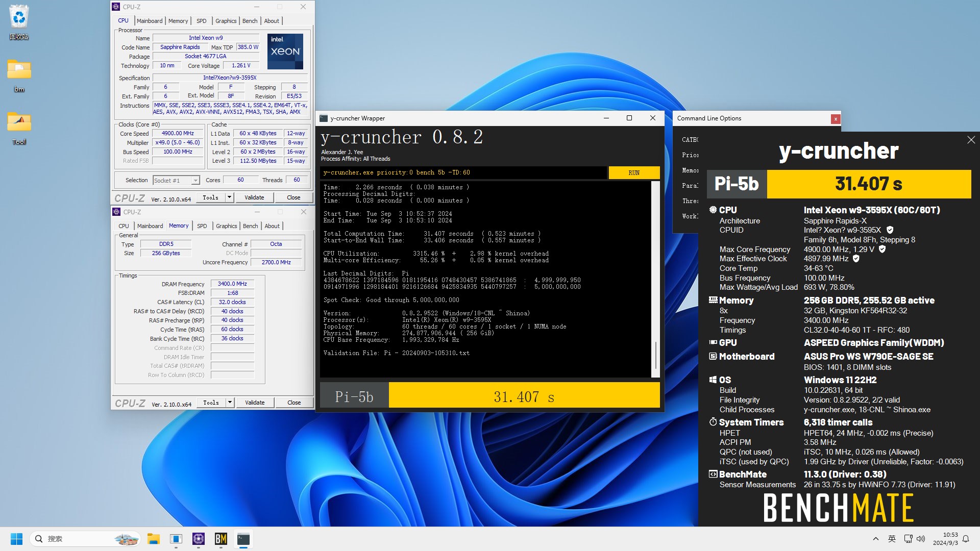Click the yellow RUN button in y-cruncher Wrapper
This screenshot has width=980, height=551.
pyautogui.click(x=634, y=172)
